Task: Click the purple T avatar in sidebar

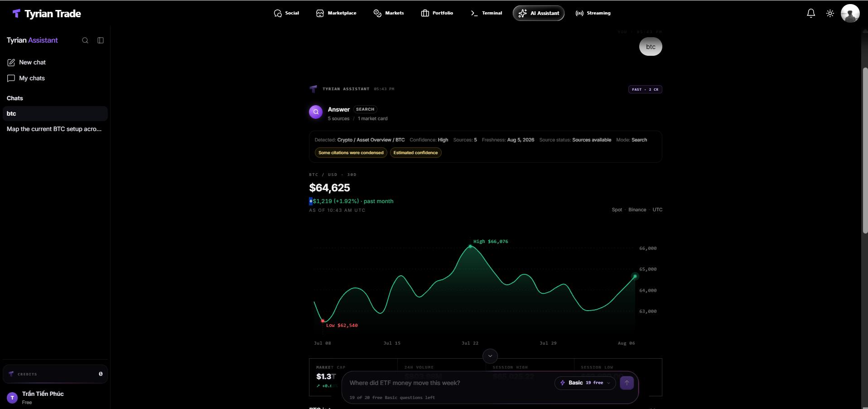Action: pyautogui.click(x=12, y=398)
